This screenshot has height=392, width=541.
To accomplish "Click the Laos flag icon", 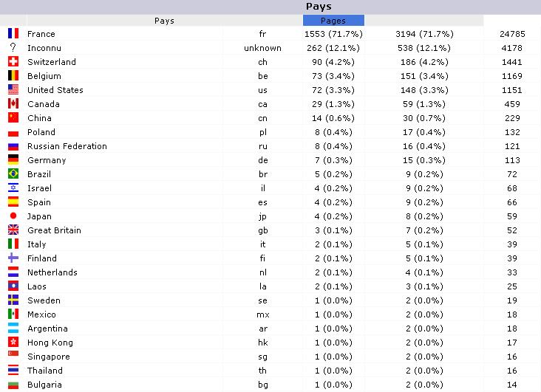I will click(x=13, y=286).
